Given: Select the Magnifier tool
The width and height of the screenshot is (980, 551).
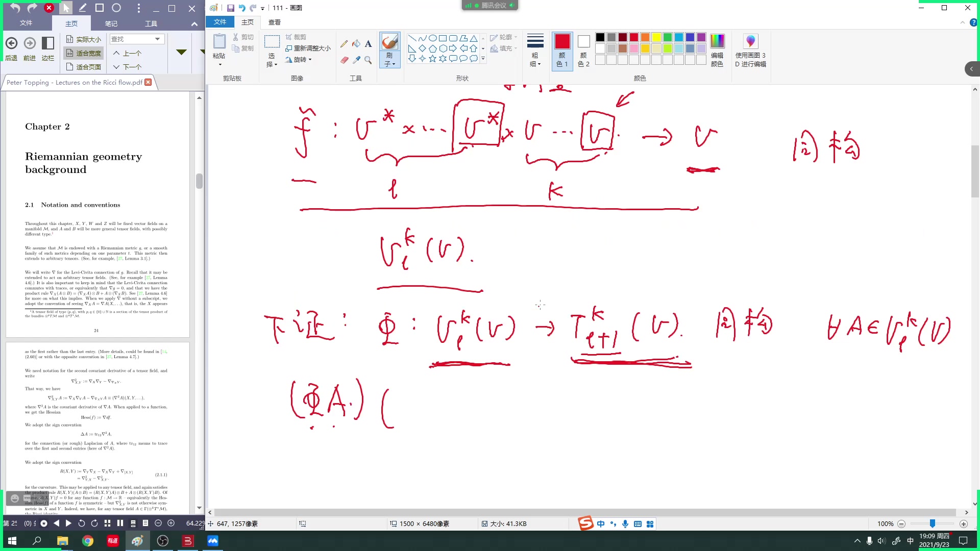Looking at the screenshot, I should pos(369,60).
